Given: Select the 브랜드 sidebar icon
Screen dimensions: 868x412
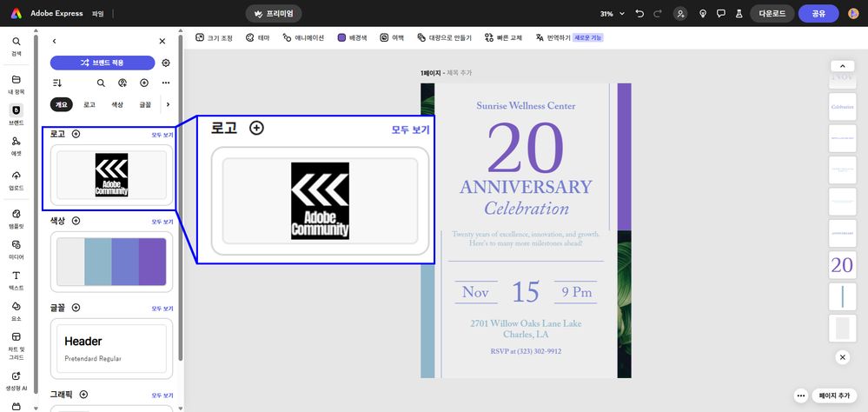Looking at the screenshot, I should coord(16,116).
